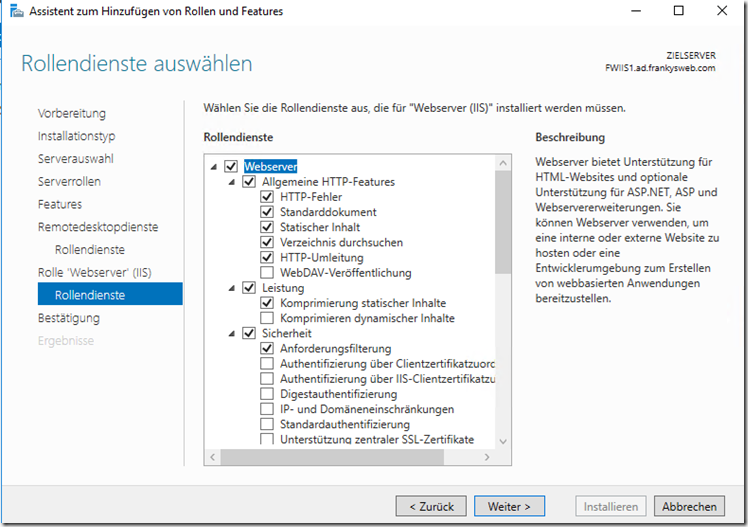Collapse Allgemeine HTTP-Features node
Screen dimensions: 748x527
[232, 182]
